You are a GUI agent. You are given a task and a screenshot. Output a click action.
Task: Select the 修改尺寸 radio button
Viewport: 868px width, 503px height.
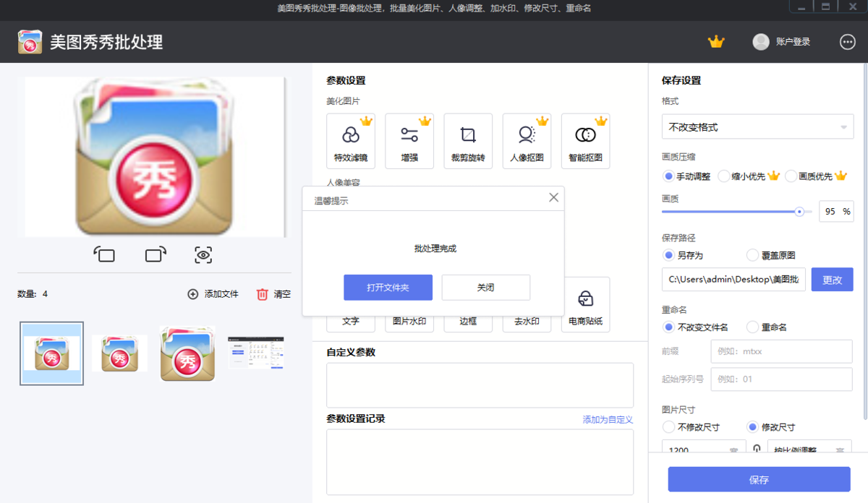(752, 427)
